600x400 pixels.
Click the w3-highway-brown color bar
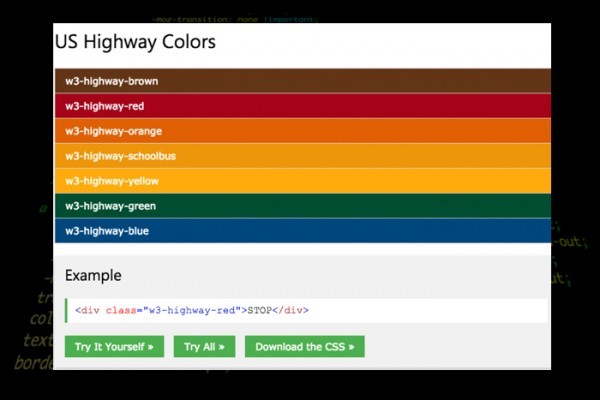(303, 81)
